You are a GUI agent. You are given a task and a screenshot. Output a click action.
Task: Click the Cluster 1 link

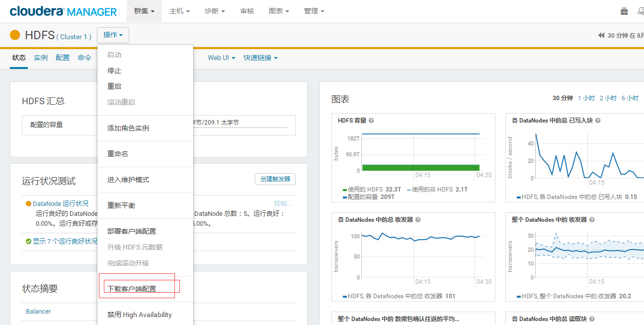(75, 37)
